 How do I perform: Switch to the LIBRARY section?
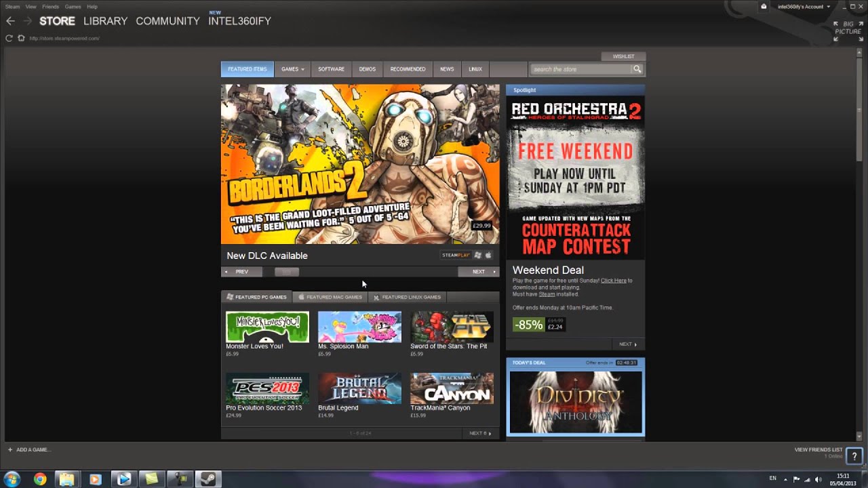pyautogui.click(x=105, y=21)
